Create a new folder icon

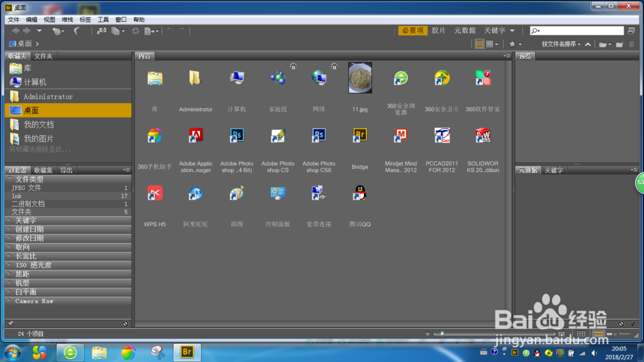point(620,44)
